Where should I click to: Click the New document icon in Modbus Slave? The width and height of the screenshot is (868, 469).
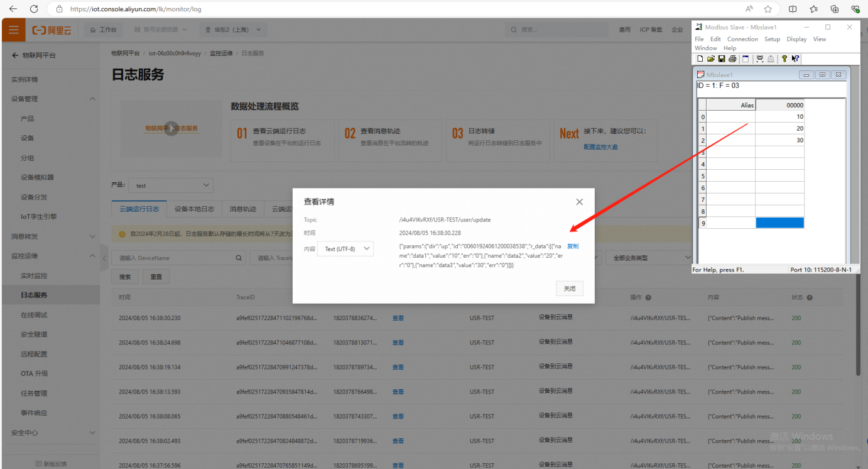700,58
